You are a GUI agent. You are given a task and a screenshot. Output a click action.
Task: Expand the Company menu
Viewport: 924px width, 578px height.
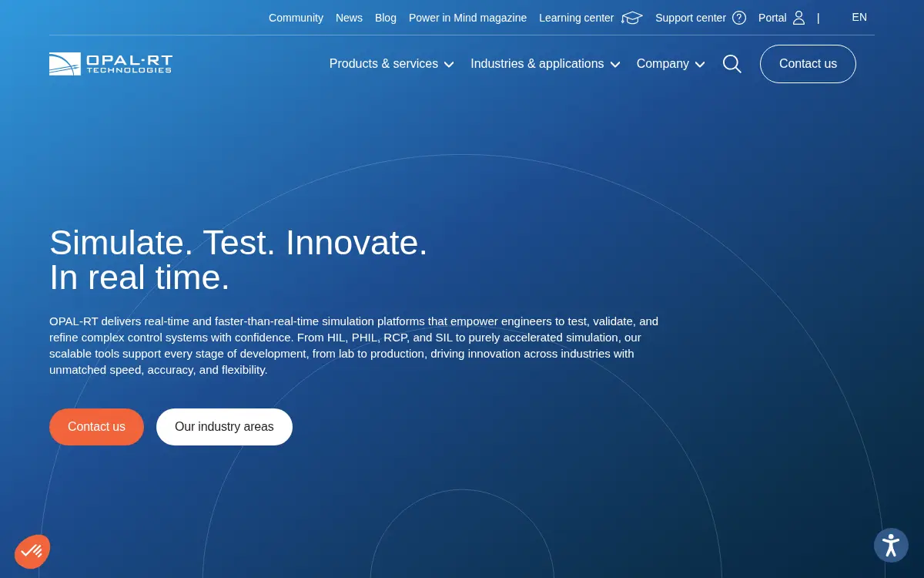671,64
